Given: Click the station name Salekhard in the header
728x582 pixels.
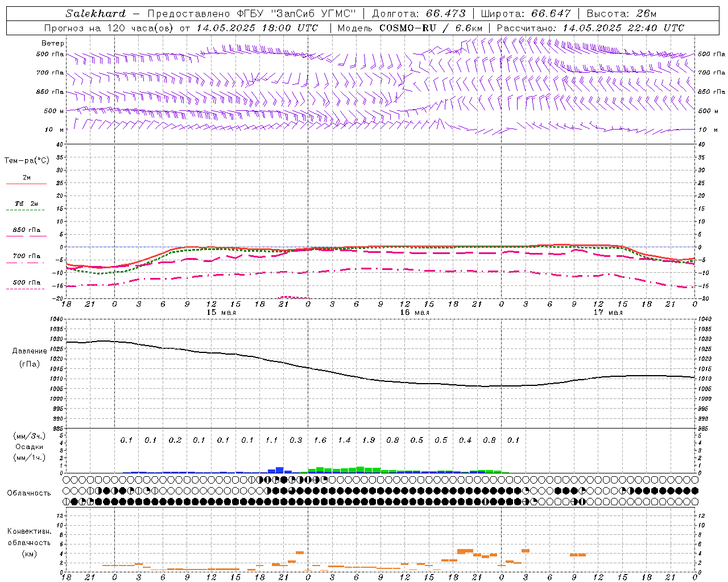Looking at the screenshot, I should click(x=96, y=14).
